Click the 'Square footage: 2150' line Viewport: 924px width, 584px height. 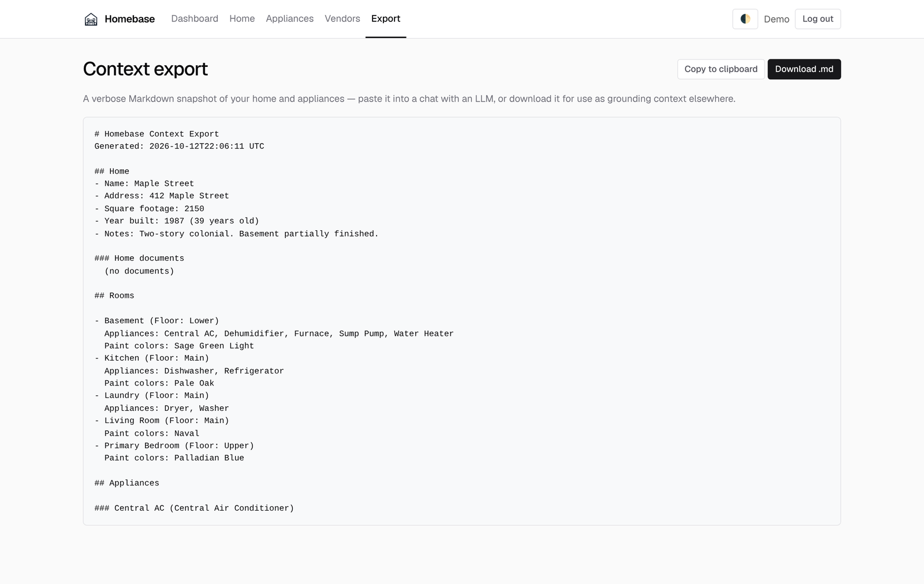[150, 209]
